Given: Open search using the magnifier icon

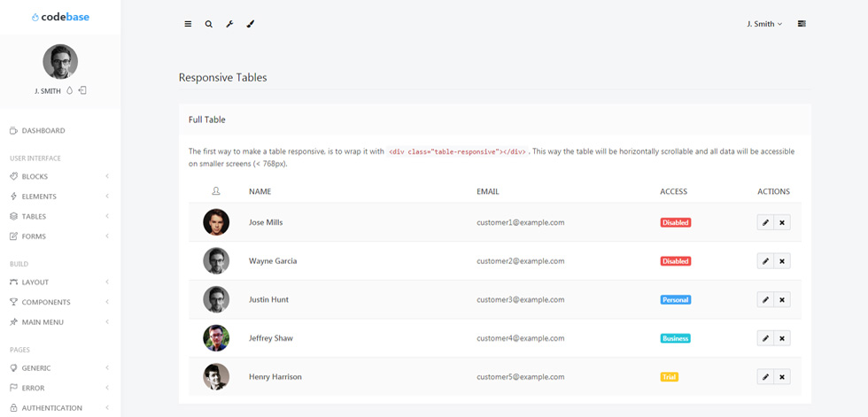Looking at the screenshot, I should 209,24.
